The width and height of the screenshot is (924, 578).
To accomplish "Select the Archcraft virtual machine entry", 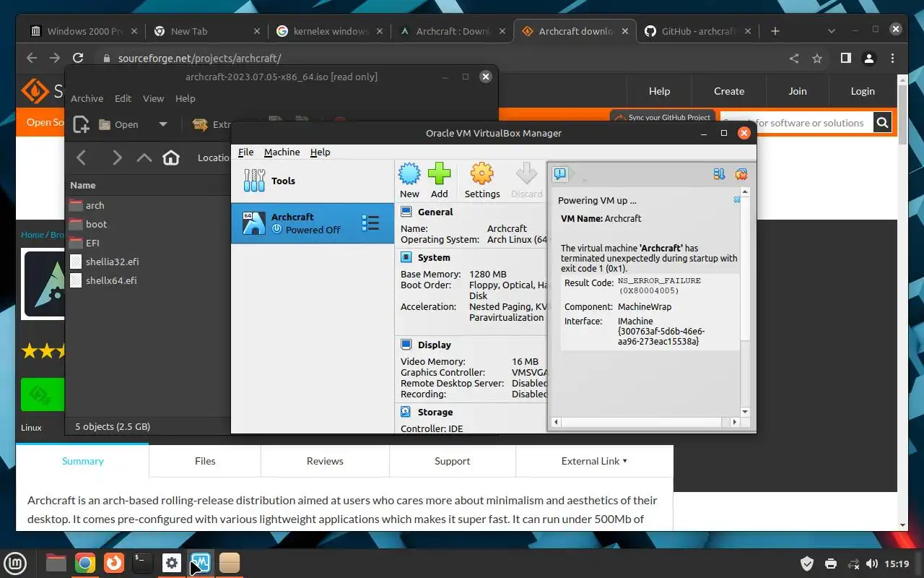I will (x=313, y=223).
